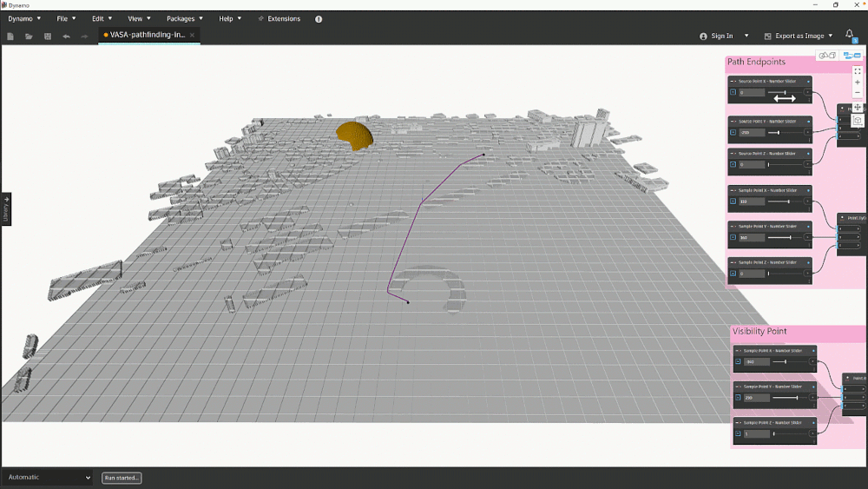Click the Open folder icon

click(29, 36)
